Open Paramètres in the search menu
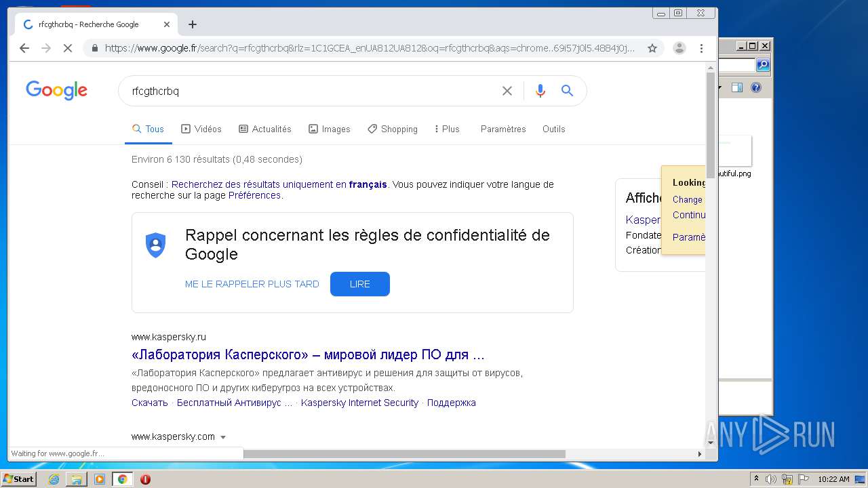Viewport: 868px width, 488px height. (503, 129)
